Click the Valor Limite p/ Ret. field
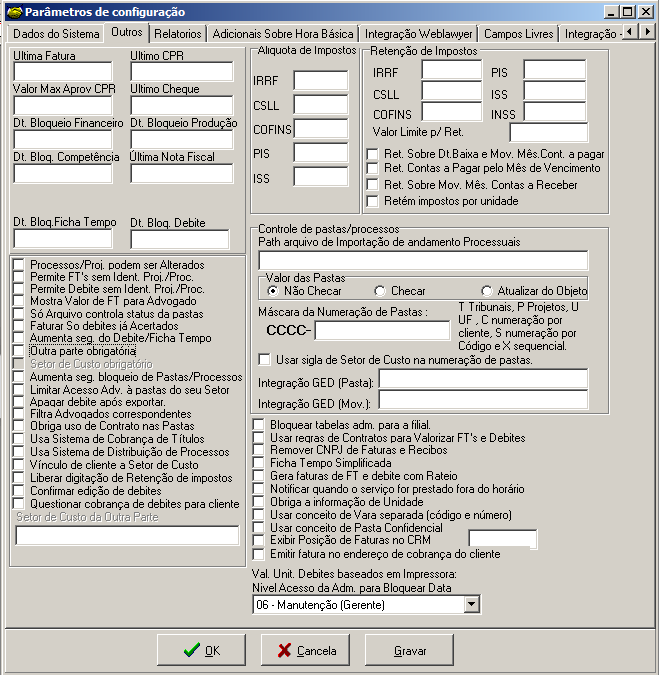This screenshot has width=659, height=675. click(549, 132)
